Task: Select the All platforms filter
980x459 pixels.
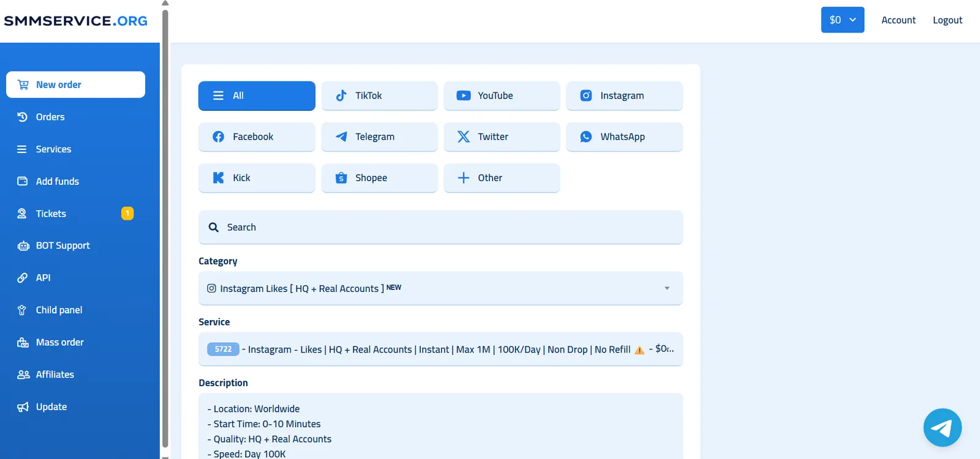Action: 257,95
